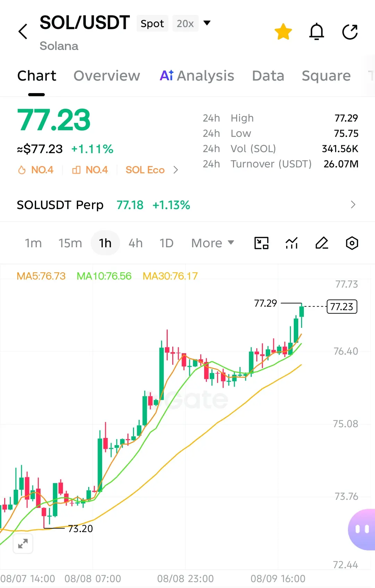Open the AI Analysis tab

197,76
